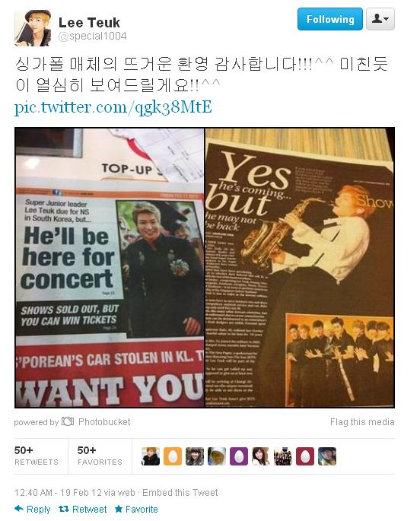Open the purple egg avatar
Viewport: 420px width, 521px height.
tap(239, 456)
